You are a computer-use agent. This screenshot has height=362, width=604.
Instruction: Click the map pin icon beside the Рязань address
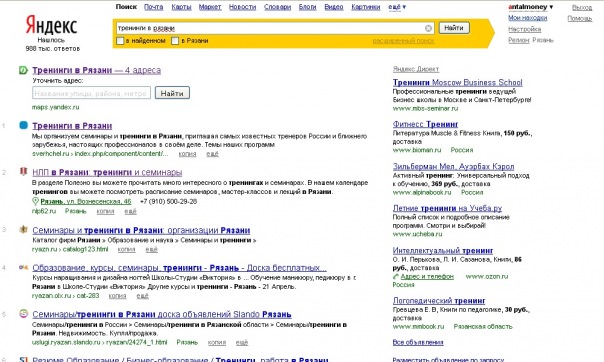click(35, 201)
